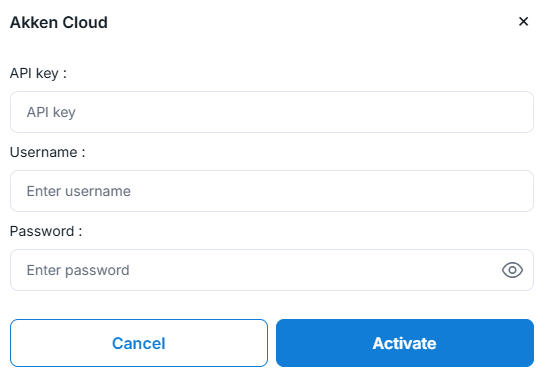Click the Activate button
This screenshot has height=370, width=538.
(405, 343)
